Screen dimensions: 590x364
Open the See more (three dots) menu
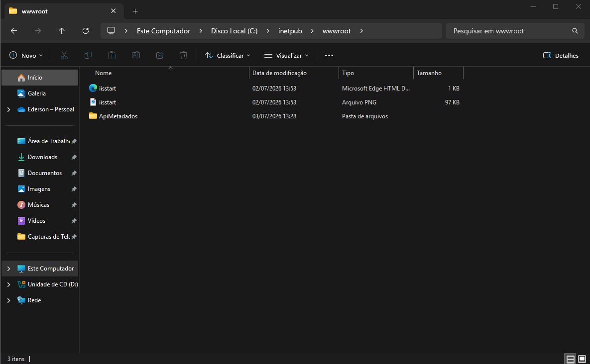point(329,56)
